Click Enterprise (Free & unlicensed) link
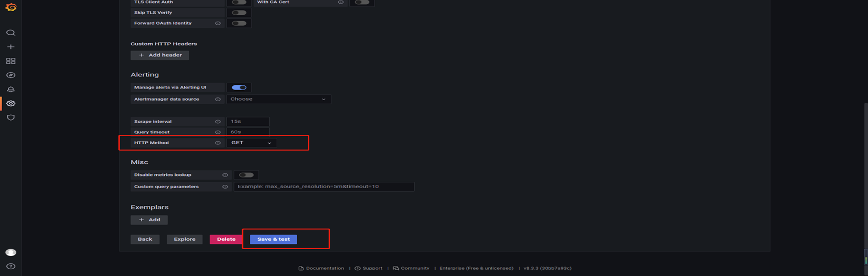 tap(476, 268)
